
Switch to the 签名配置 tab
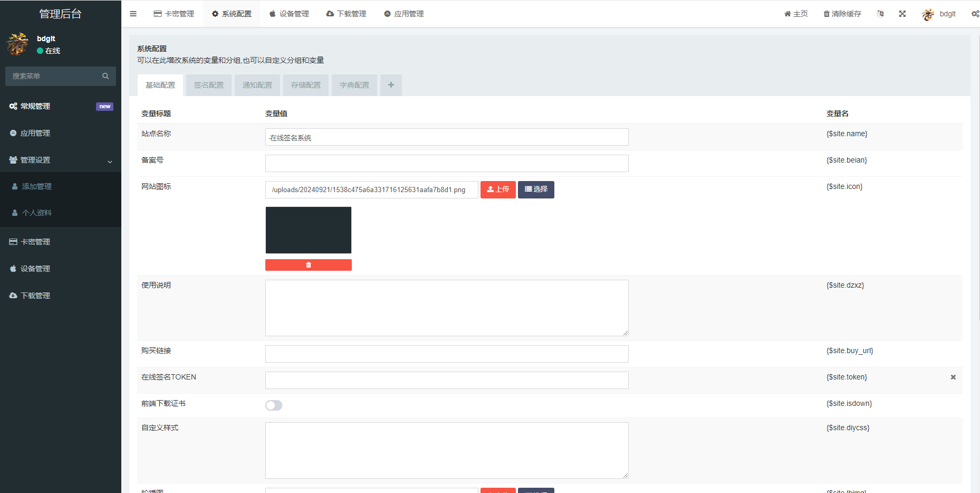[209, 85]
